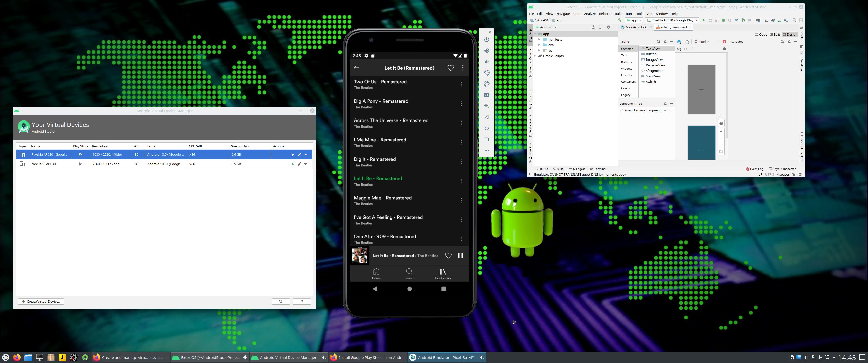Click the AVD Manager help question button
This screenshot has height=363, width=868.
click(x=302, y=302)
